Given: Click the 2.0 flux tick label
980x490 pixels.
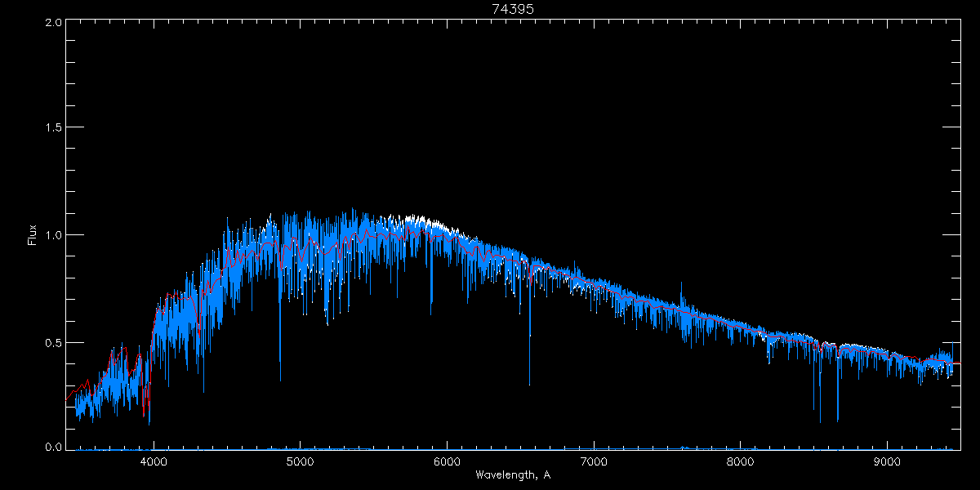Looking at the screenshot, I should [x=51, y=22].
